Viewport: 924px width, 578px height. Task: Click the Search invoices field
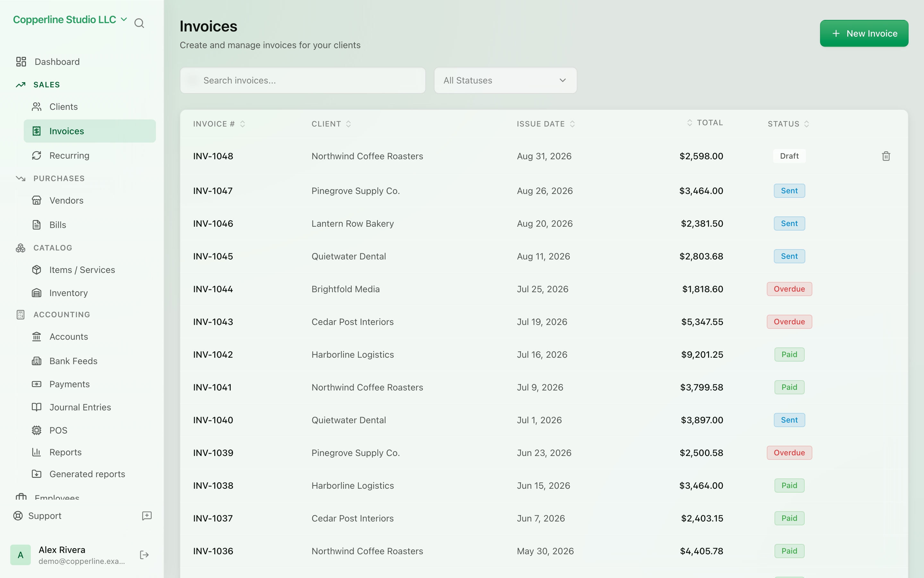point(303,80)
